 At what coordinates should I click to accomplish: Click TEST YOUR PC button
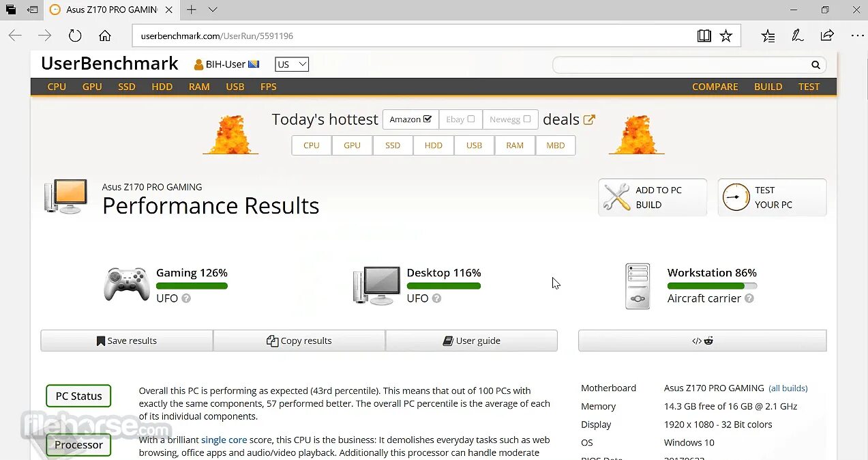click(772, 197)
